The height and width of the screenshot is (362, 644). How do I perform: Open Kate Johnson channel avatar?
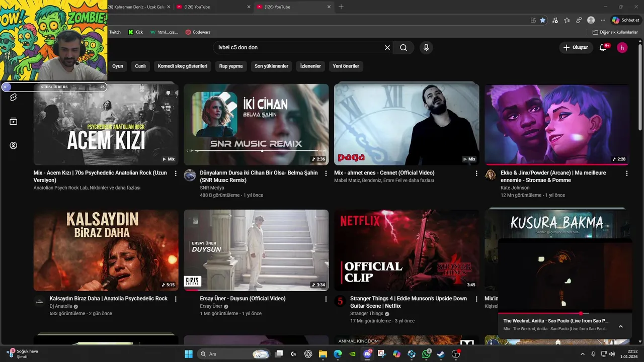491,175
